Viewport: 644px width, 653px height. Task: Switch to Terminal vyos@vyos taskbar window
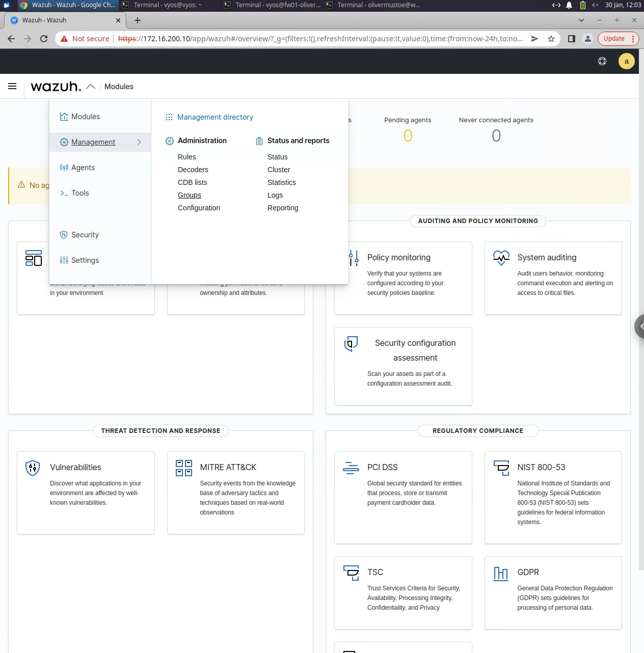168,5
